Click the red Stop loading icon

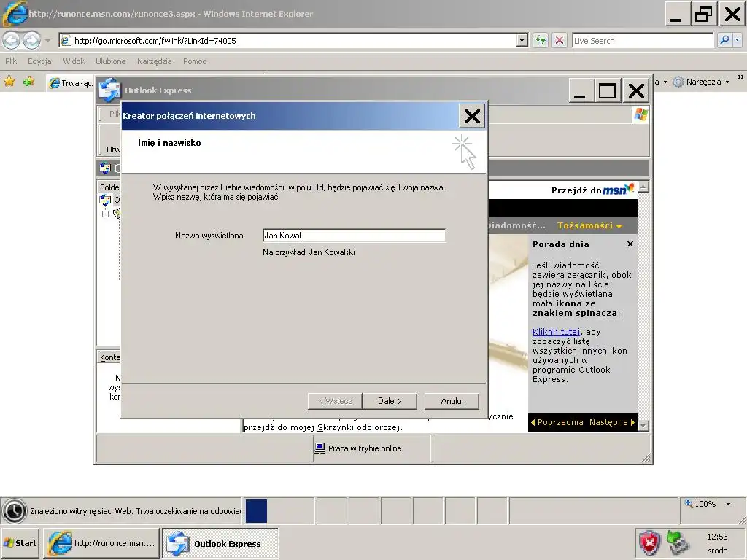click(560, 41)
